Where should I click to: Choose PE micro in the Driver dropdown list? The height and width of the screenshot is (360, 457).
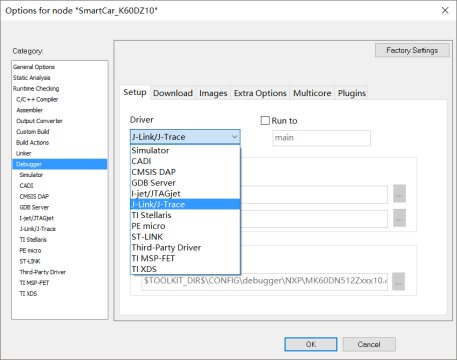pos(185,226)
